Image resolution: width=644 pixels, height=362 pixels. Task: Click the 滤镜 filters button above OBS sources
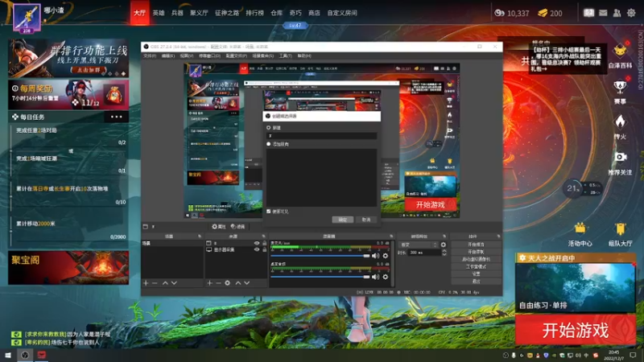pos(237,227)
